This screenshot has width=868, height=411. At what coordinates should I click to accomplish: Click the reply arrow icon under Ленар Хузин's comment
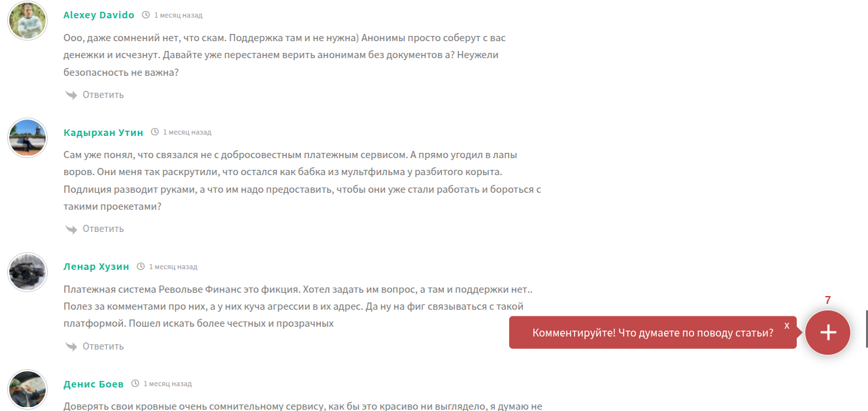71,346
